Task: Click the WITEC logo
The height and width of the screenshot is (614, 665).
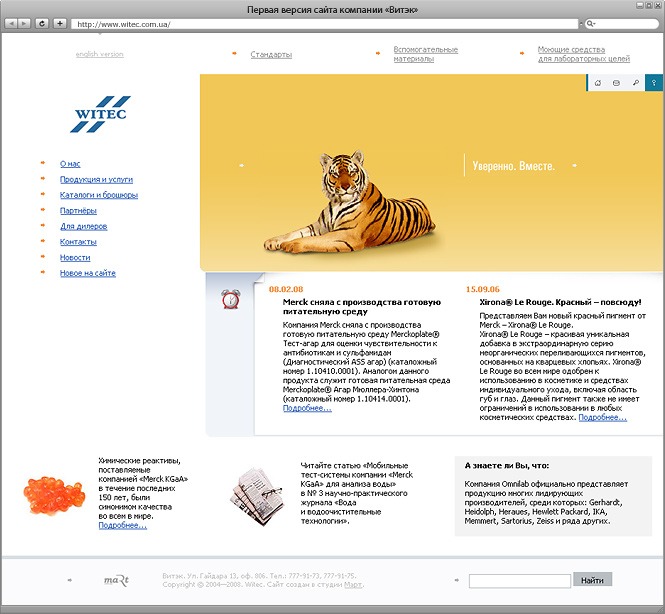Action: (101, 114)
